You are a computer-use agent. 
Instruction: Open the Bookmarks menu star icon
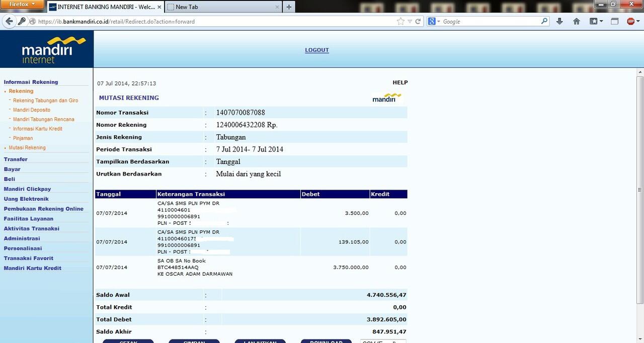(x=594, y=21)
